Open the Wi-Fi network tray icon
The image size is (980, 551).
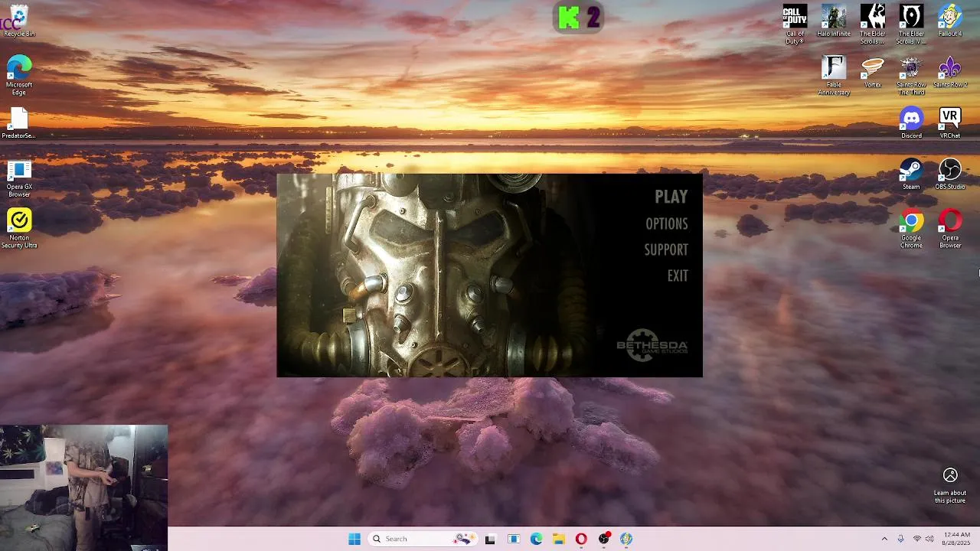coord(916,539)
